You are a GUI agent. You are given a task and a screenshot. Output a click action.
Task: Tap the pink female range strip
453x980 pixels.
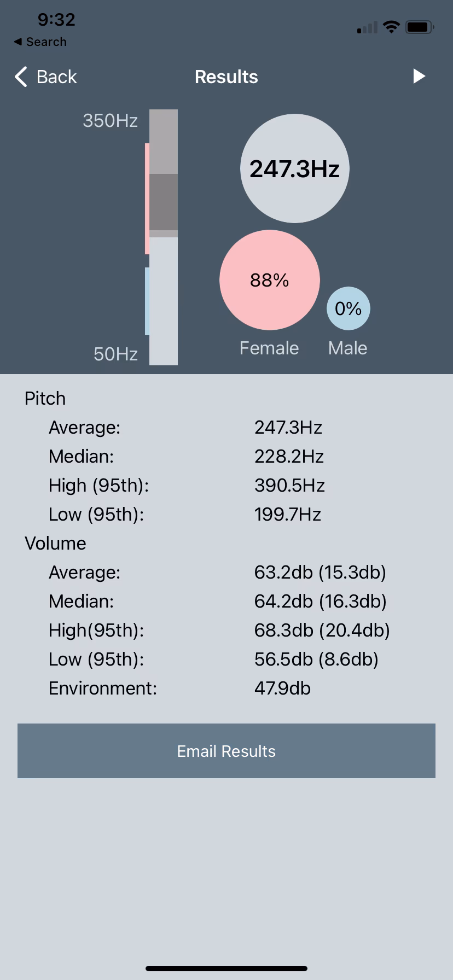pos(147,199)
